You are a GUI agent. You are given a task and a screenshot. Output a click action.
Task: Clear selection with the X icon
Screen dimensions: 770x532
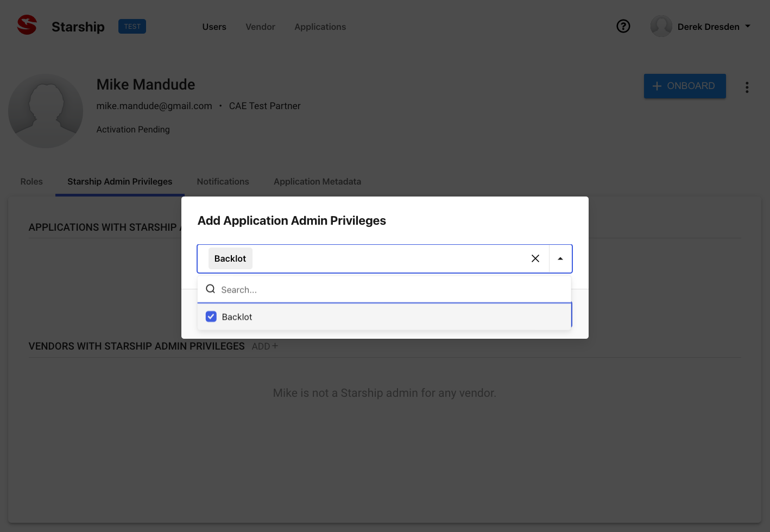point(535,258)
